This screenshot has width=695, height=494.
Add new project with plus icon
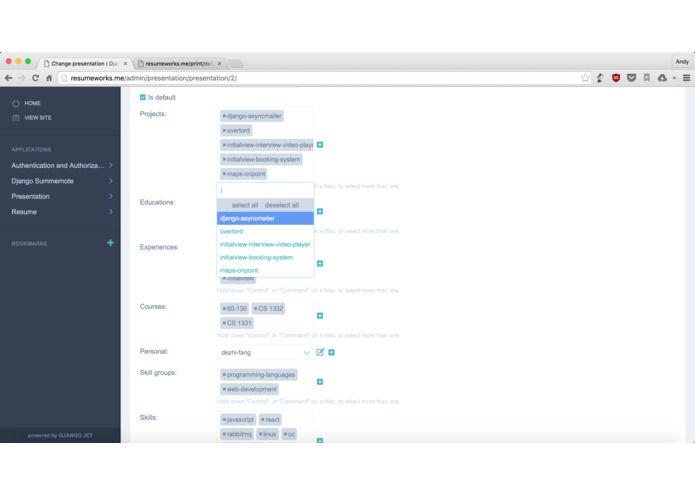tap(320, 145)
